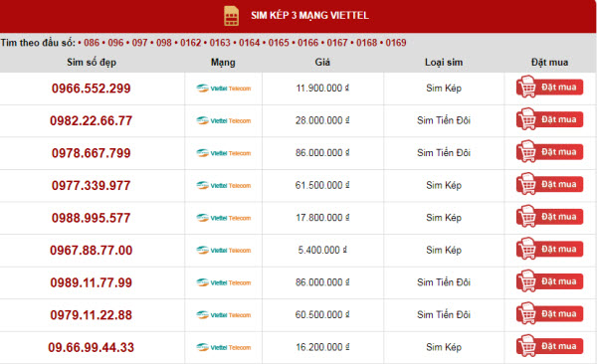
Task: Filter numbers by prefix 0162
Action: pyautogui.click(x=191, y=43)
